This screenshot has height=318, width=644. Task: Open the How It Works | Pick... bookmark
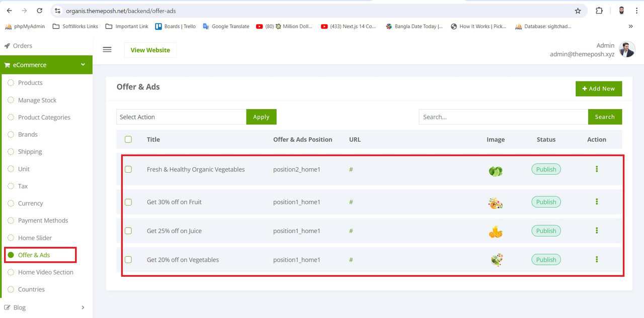[x=478, y=26]
